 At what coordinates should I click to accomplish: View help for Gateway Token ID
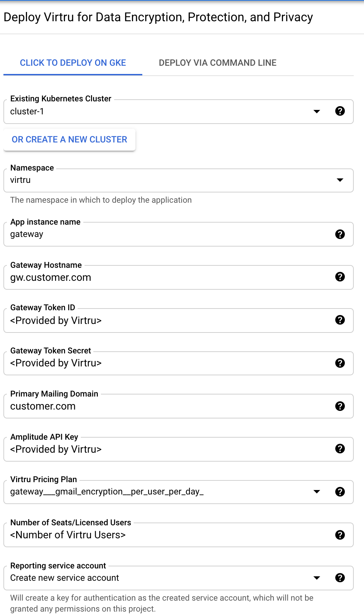click(x=340, y=320)
